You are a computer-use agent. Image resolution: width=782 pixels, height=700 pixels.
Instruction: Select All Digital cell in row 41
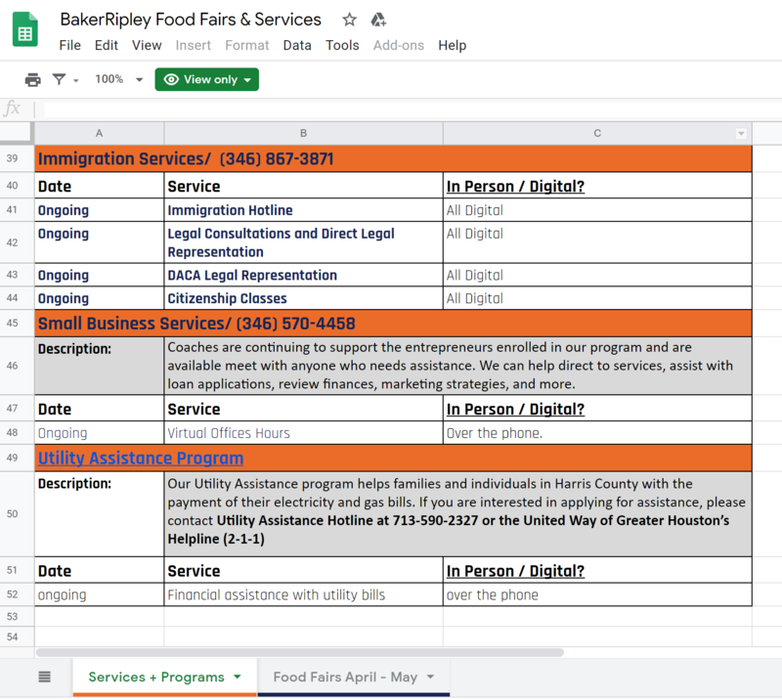tap(597, 210)
